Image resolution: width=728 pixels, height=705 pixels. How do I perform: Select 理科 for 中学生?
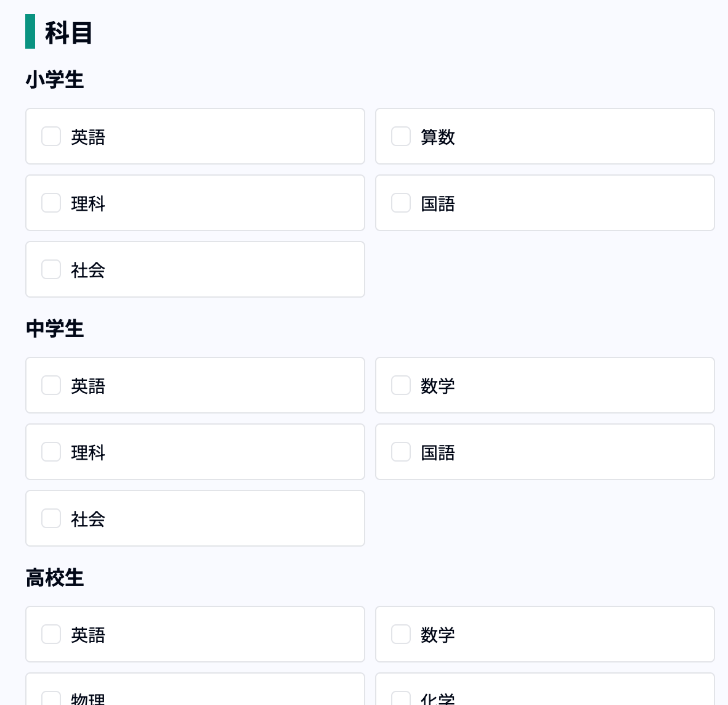pos(51,452)
